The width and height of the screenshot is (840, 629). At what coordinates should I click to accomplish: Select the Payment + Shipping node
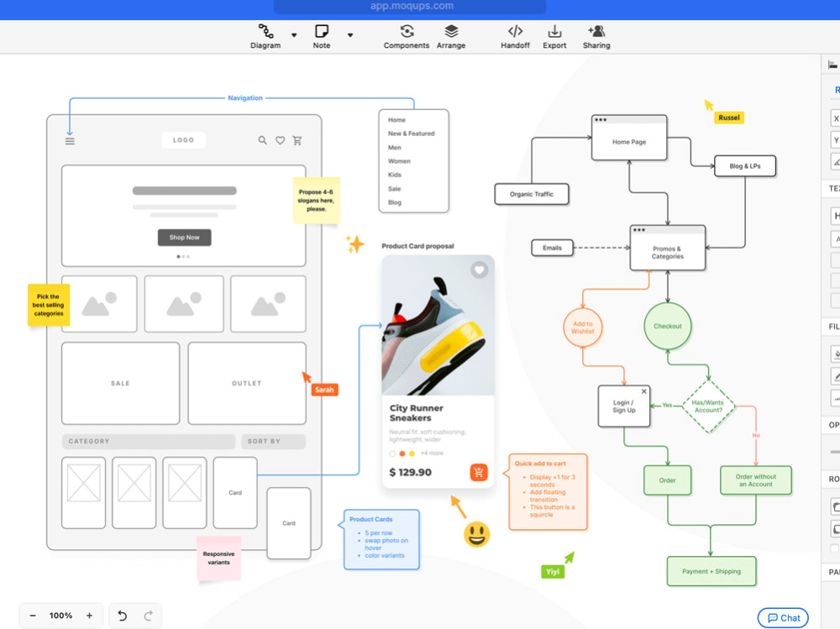tap(711, 571)
